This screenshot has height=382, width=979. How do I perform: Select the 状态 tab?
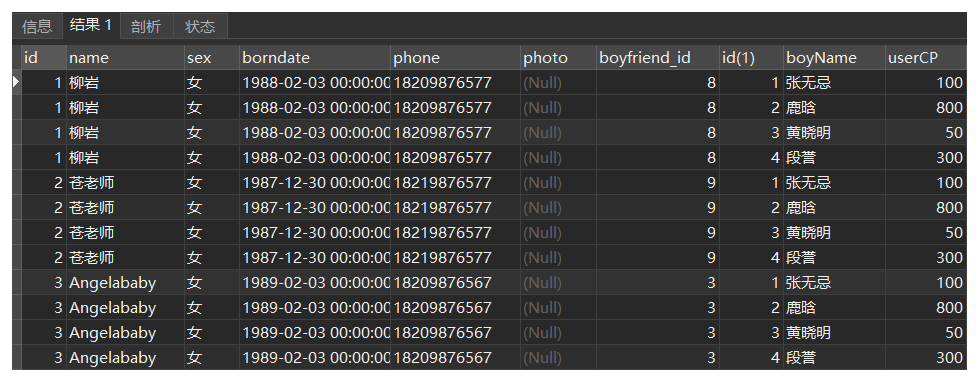click(x=200, y=26)
